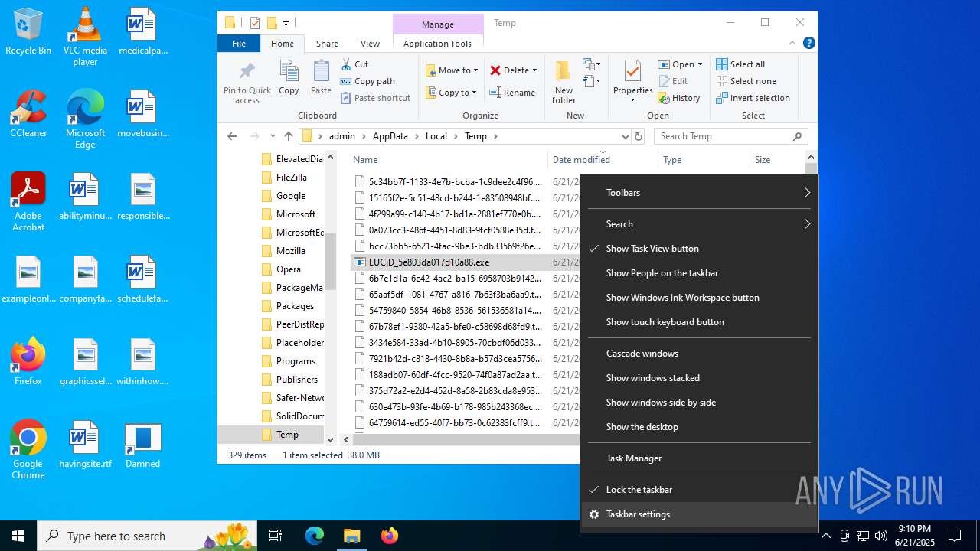Click Invert selection in the ribbon
The height and width of the screenshot is (551, 980).
click(x=753, y=98)
